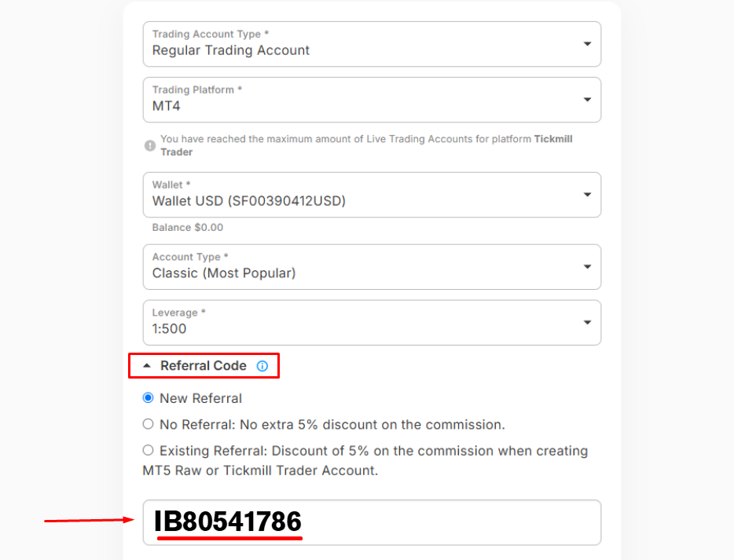Choose the No Referral radio option
Viewport: 734px width, 560px height.
coord(148,424)
